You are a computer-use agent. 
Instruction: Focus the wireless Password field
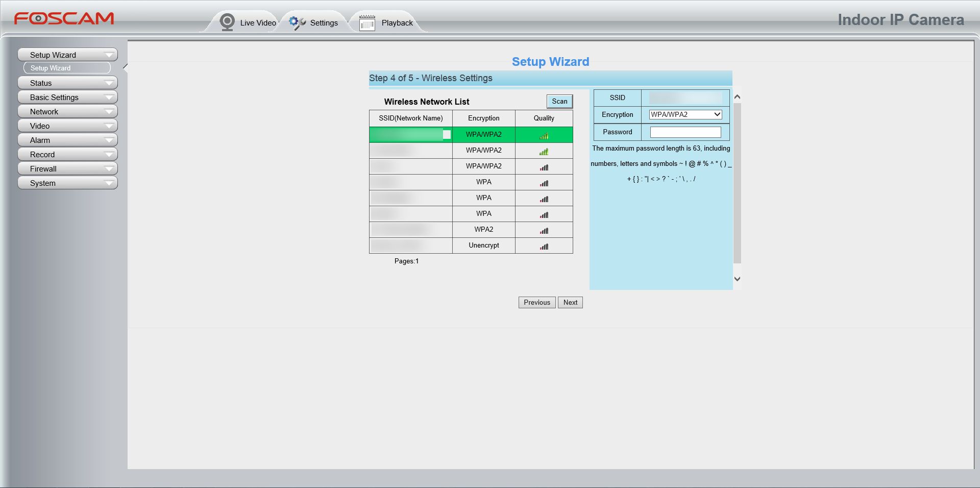(x=685, y=132)
